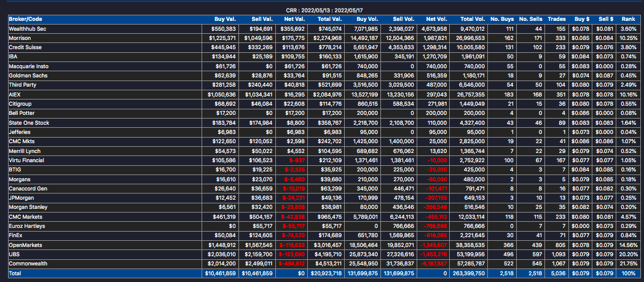Click Euroz Hartleys net value $-55,717
Viewport: 644px width, 282px height.
[293, 226]
